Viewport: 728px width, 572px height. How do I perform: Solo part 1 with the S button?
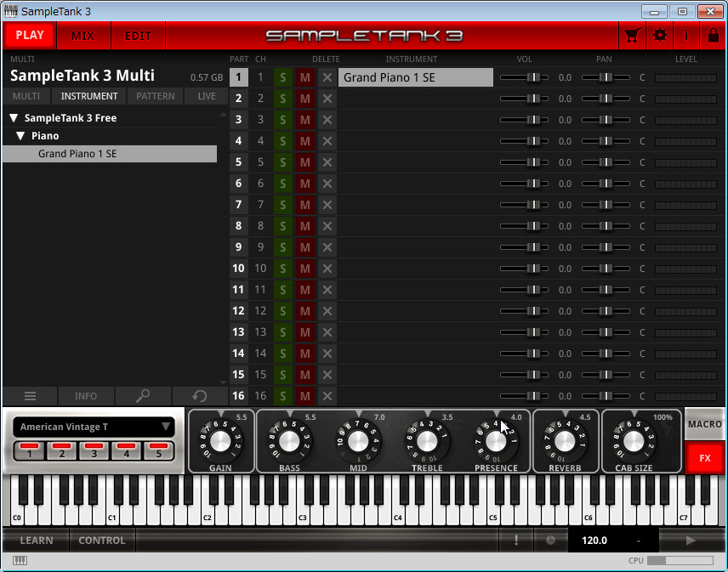282,77
